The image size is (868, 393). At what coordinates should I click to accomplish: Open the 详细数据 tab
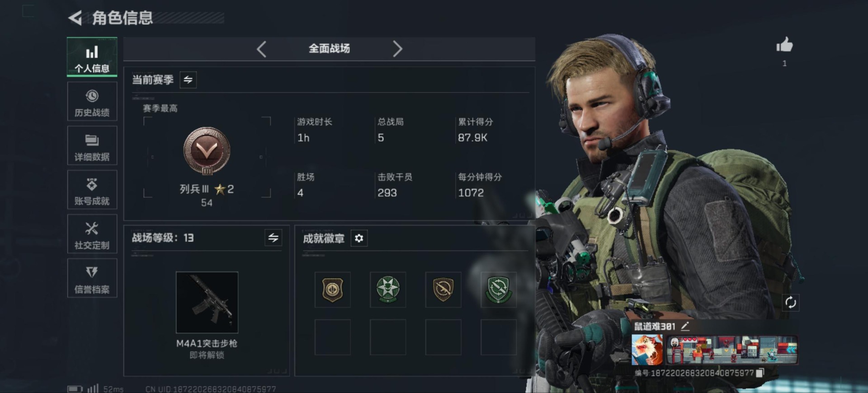92,145
